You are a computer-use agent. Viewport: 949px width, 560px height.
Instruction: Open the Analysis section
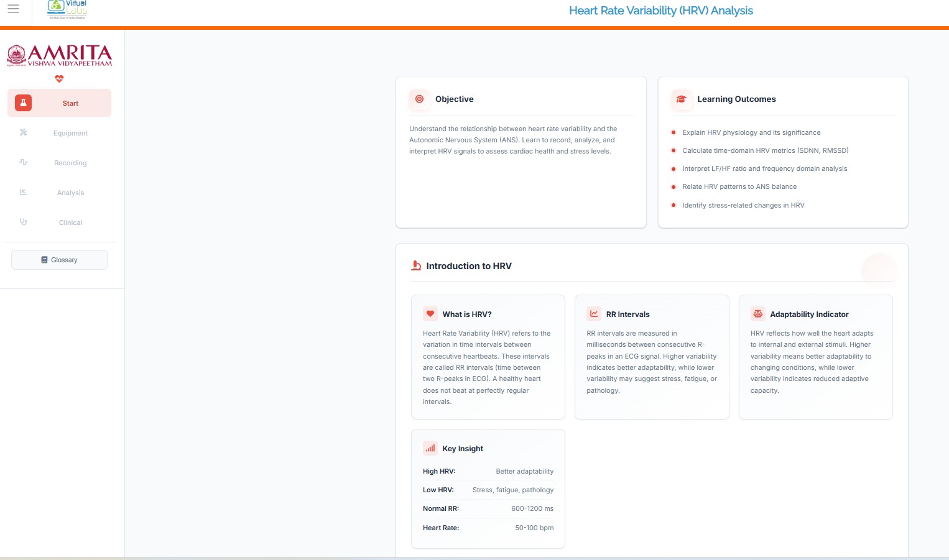pyautogui.click(x=70, y=193)
